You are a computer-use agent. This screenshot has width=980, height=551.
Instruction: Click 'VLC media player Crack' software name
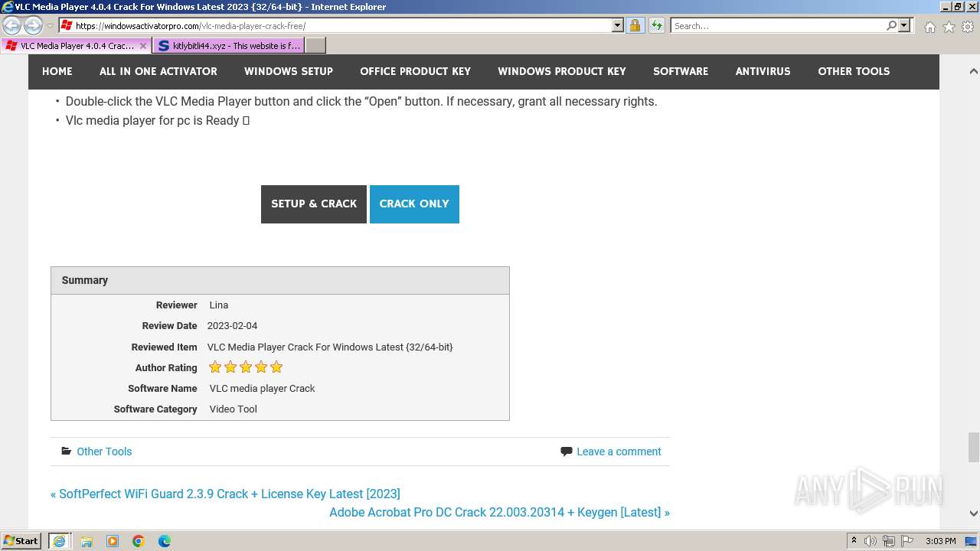point(262,388)
